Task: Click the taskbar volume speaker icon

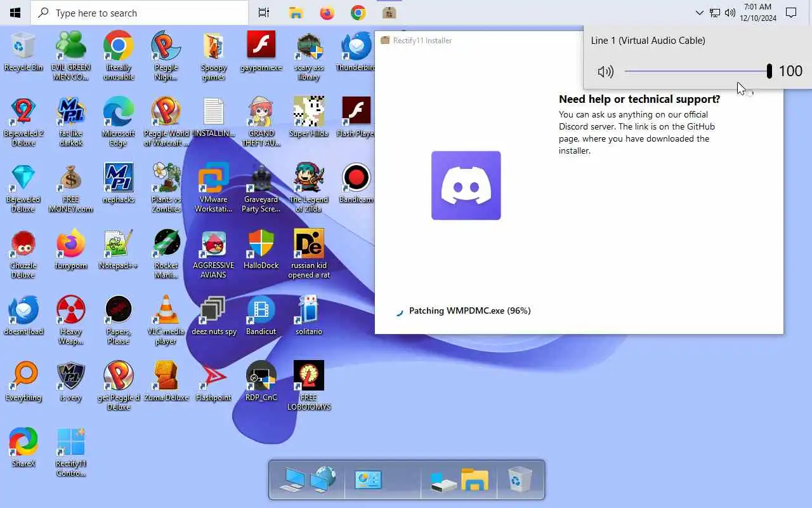Action: coord(730,13)
